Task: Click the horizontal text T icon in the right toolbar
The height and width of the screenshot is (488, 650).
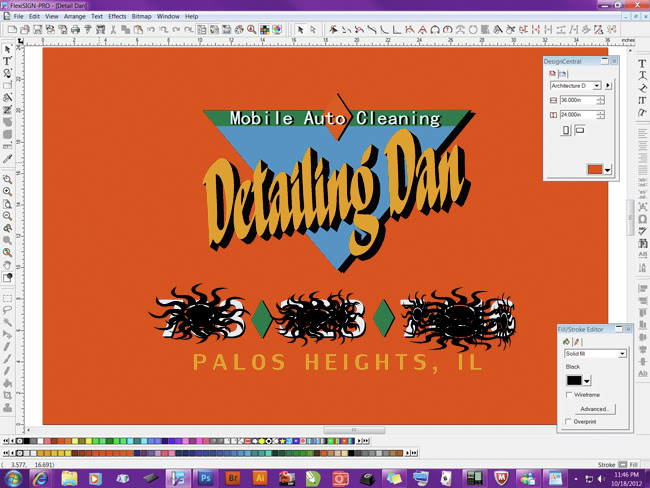Action: (x=642, y=63)
